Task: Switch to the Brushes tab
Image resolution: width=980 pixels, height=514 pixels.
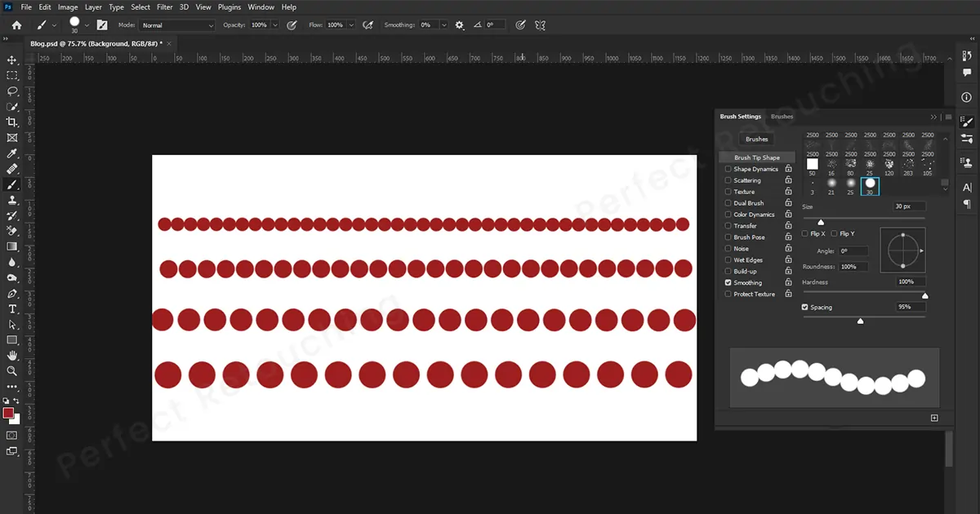Action: point(782,116)
